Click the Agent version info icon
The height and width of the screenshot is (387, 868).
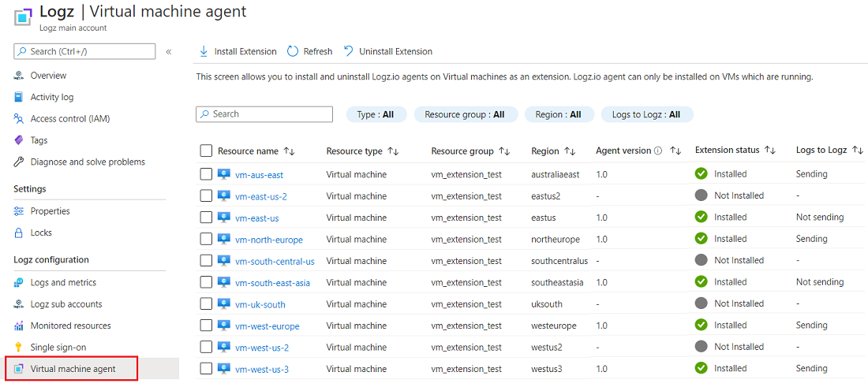tap(658, 151)
